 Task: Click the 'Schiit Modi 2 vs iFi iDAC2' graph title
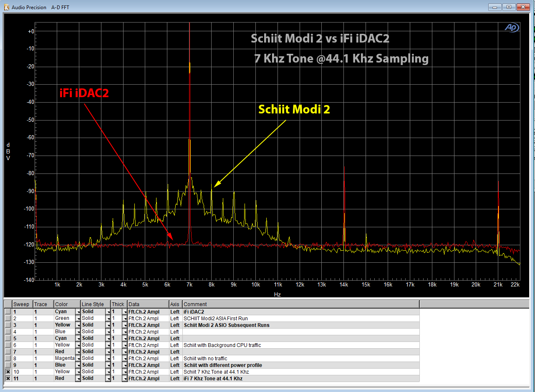click(320, 38)
